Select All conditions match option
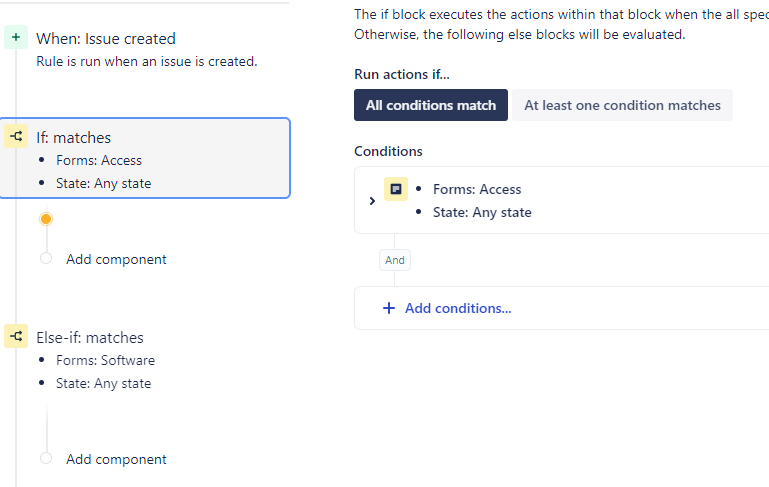 click(x=431, y=105)
